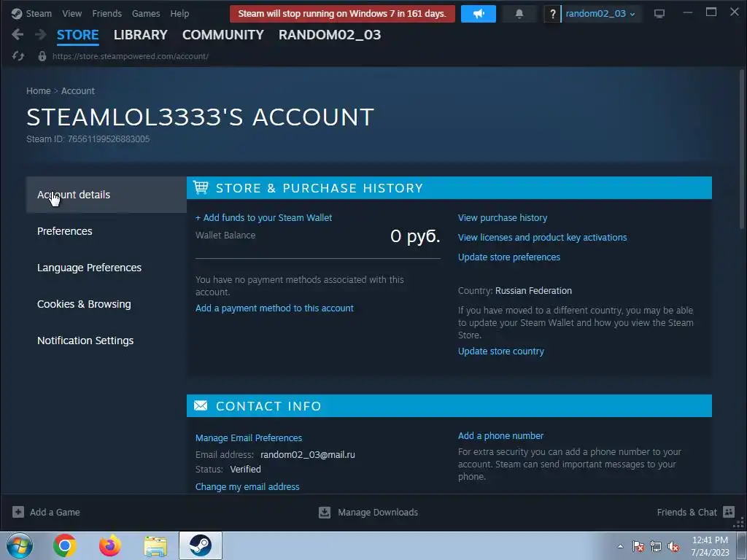Click the Steam ID number text
Image resolution: width=747 pixels, height=560 pixels.
(109, 139)
